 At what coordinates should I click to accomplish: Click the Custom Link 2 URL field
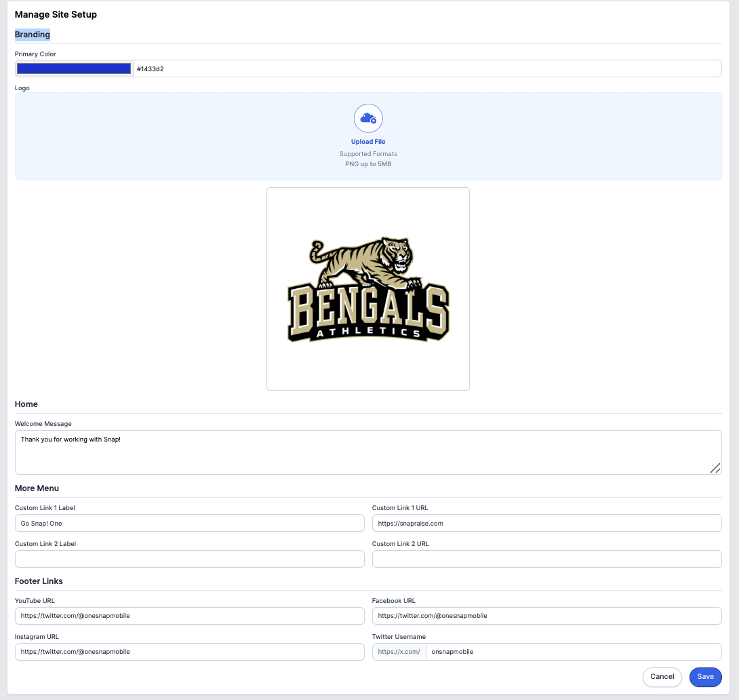point(546,559)
